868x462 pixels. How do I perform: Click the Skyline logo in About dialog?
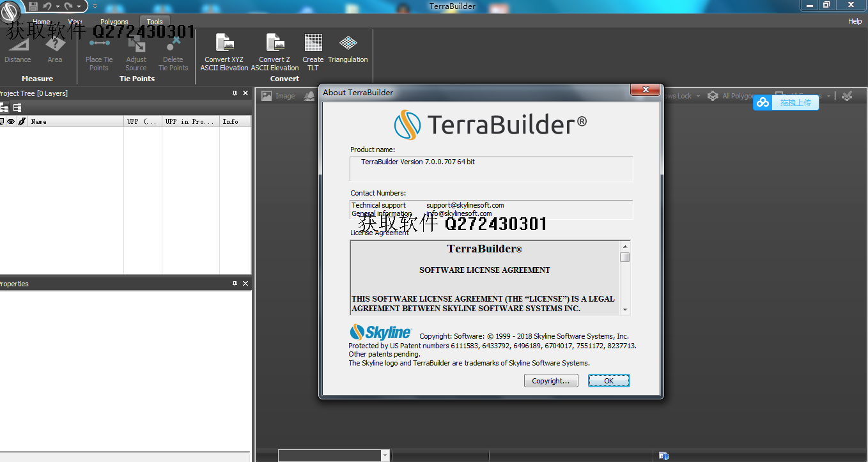click(x=381, y=332)
